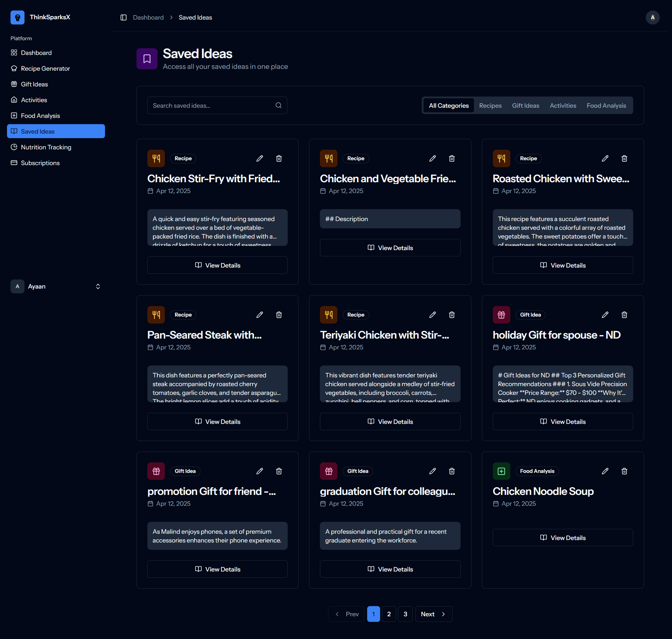View Details of Teriyaki Chicken recipe
This screenshot has width=672, height=639.
390,421
